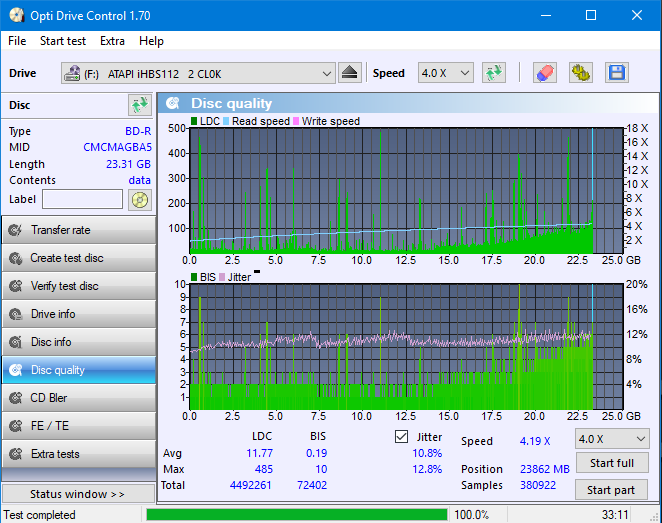Click the BIS and Jitter chart area
This screenshot has width=662, height=523.
click(407, 347)
